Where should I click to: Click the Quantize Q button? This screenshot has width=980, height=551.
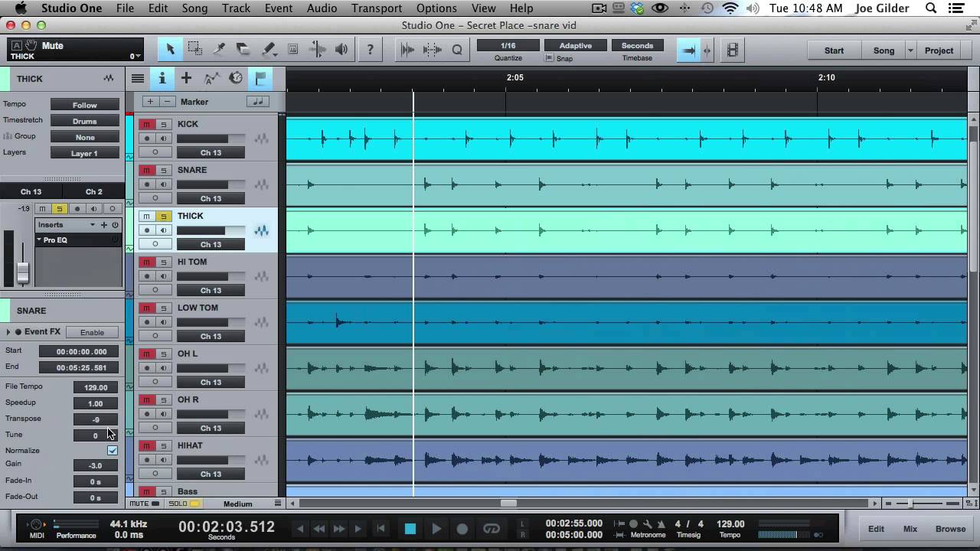457,50
